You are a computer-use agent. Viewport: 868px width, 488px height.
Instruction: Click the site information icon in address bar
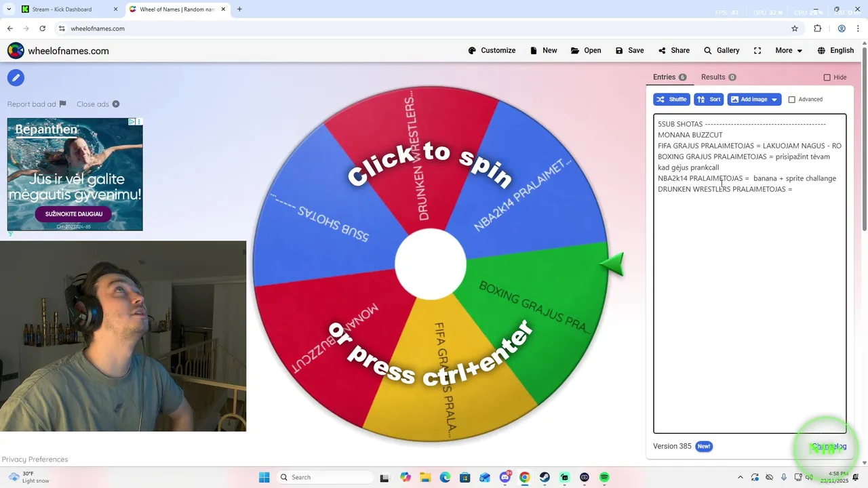(62, 28)
